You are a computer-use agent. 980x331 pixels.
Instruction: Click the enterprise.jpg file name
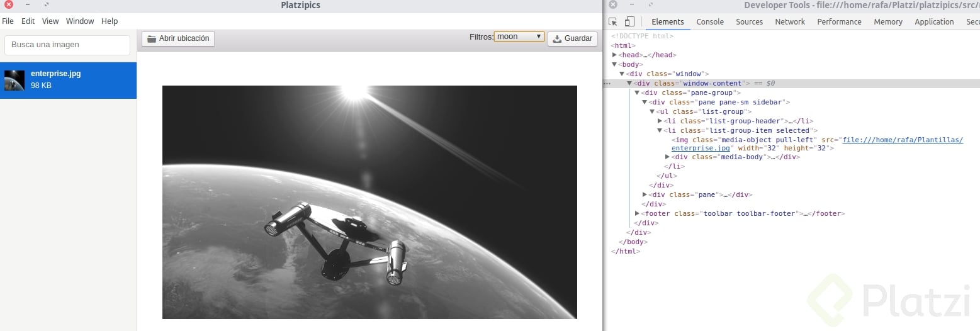pos(56,74)
